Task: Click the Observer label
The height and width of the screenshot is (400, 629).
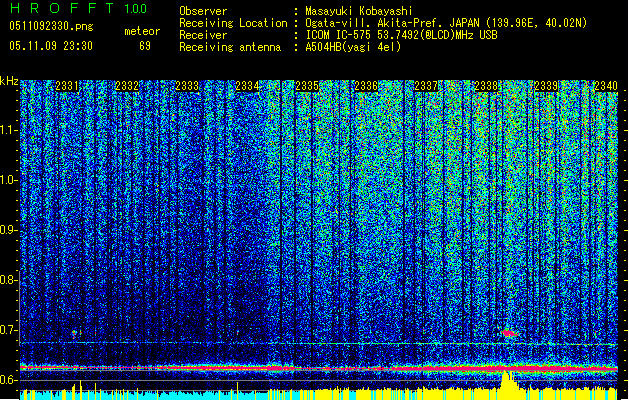Action: coord(203,11)
